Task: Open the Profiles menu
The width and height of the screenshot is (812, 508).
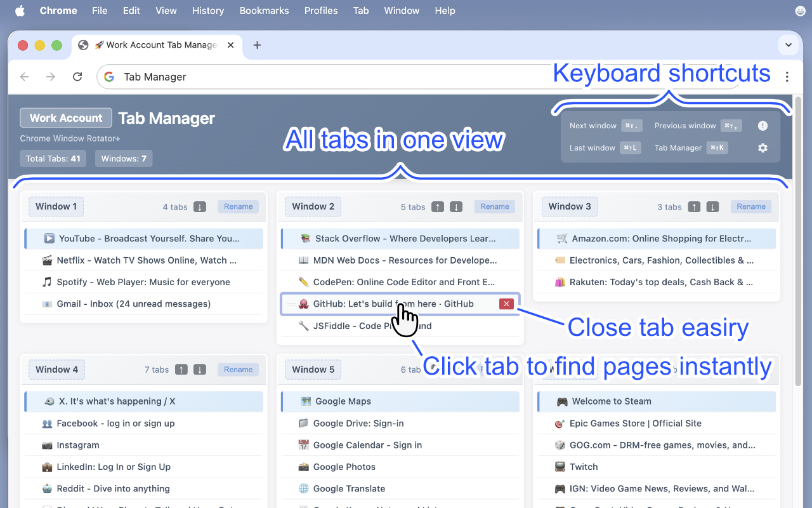Action: (321, 11)
